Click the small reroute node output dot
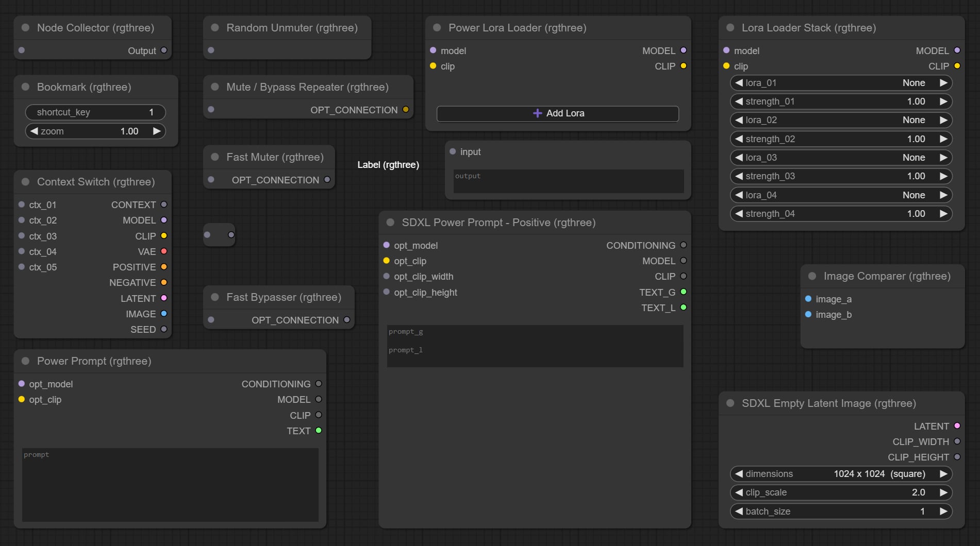The width and height of the screenshot is (980, 546). (231, 235)
